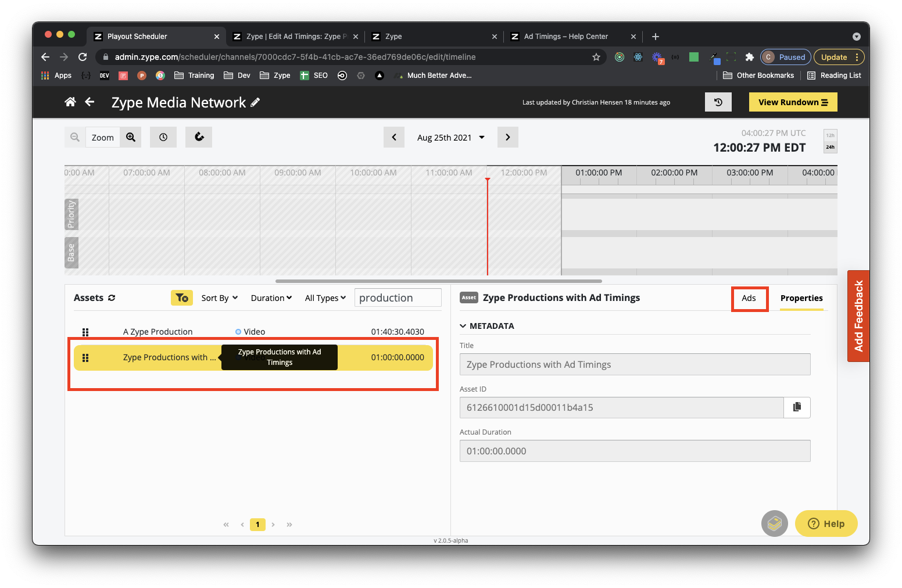902x588 pixels.
Task: Collapse the METADATA section
Action: point(487,326)
